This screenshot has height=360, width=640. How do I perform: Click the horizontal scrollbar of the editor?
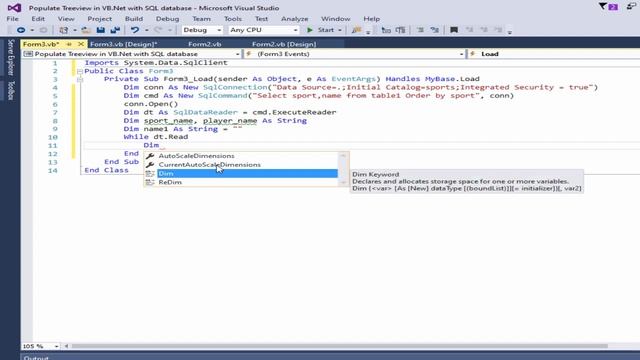tap(340, 346)
